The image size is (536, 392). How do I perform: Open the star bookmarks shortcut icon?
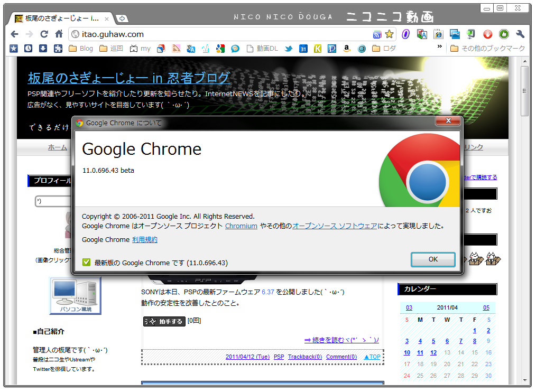[x=14, y=49]
